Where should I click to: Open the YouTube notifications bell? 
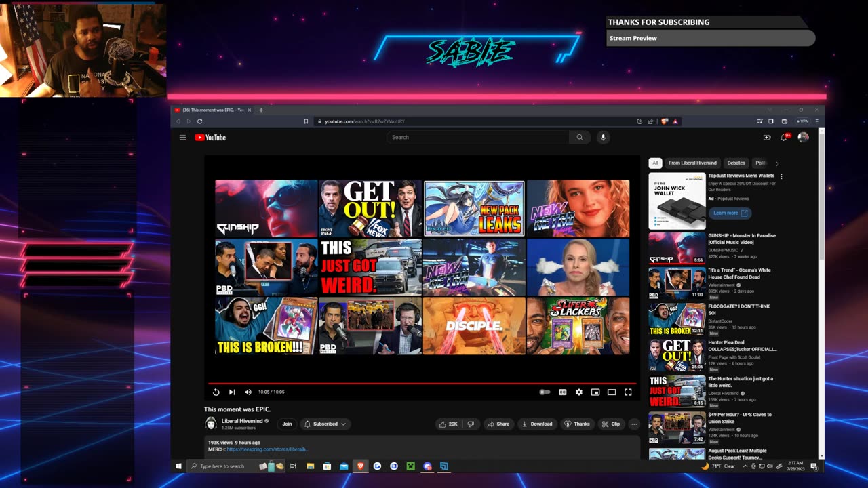[784, 137]
